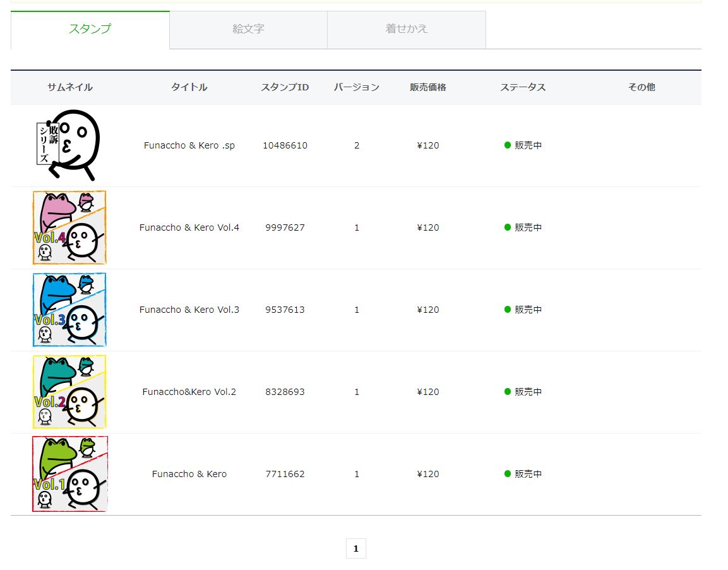Viewport: 728px width, 570px height.
Task: Click the 販売価格 column header
Action: tap(428, 87)
